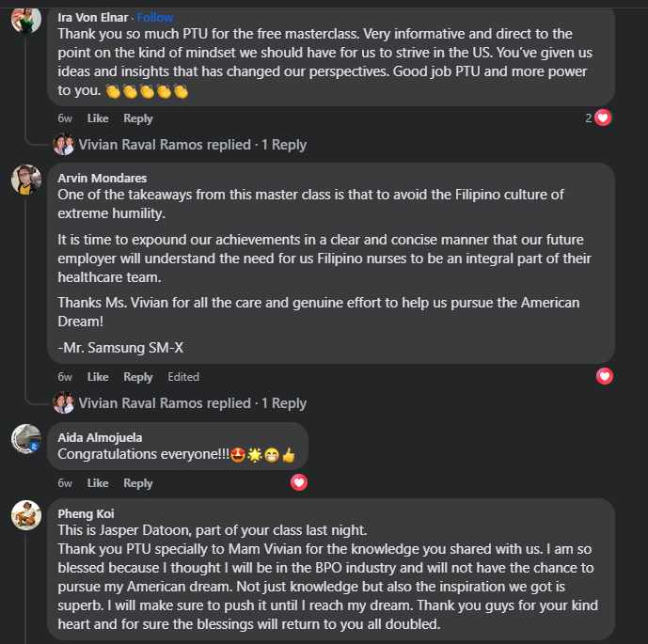This screenshot has height=644, width=648.
Task: Click the 6w timestamp on Aida's comment
Action: [65, 483]
